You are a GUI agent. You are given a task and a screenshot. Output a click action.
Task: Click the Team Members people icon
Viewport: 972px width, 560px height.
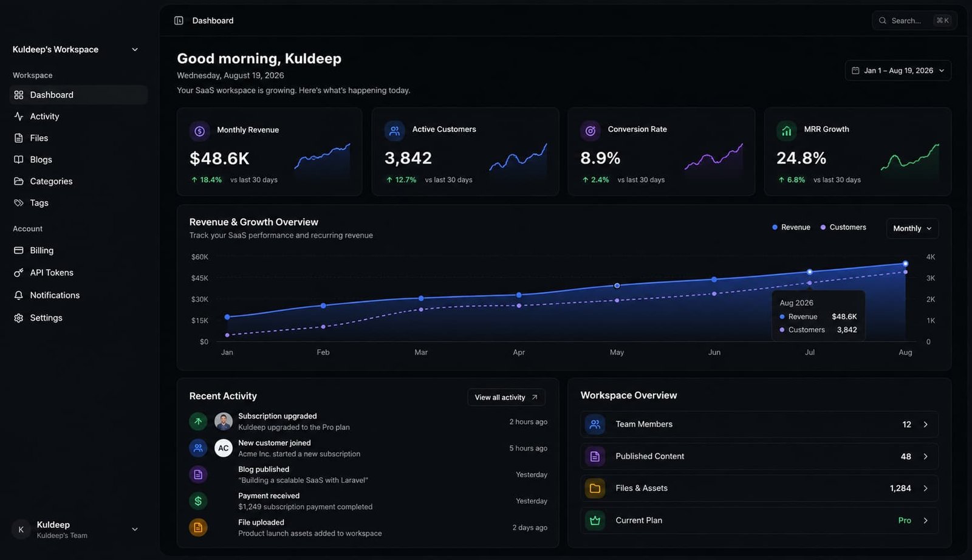(x=595, y=424)
